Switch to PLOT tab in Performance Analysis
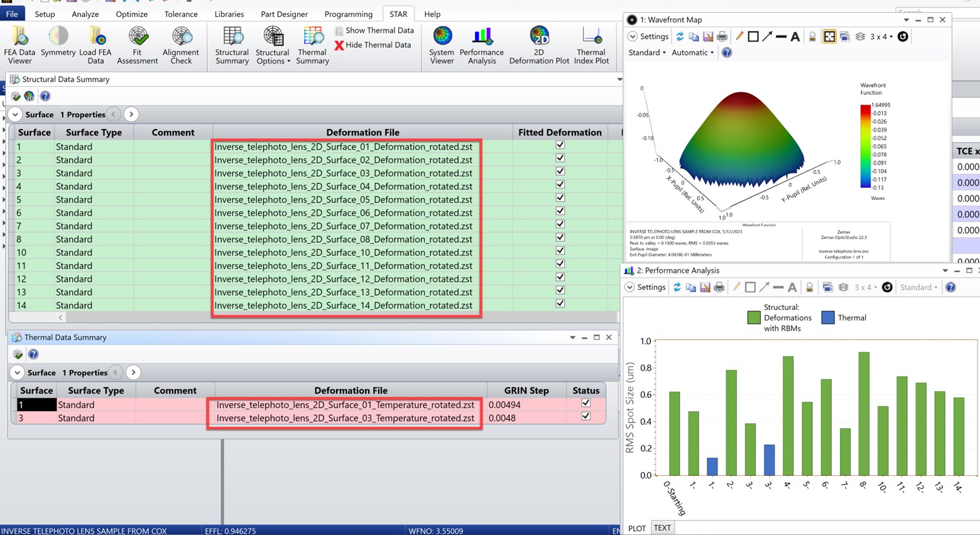 click(x=637, y=528)
